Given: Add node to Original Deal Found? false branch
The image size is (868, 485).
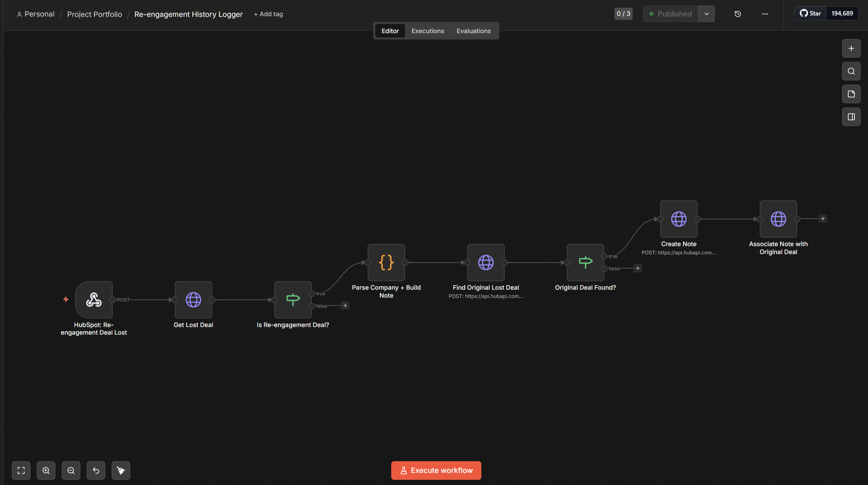Looking at the screenshot, I should (638, 268).
